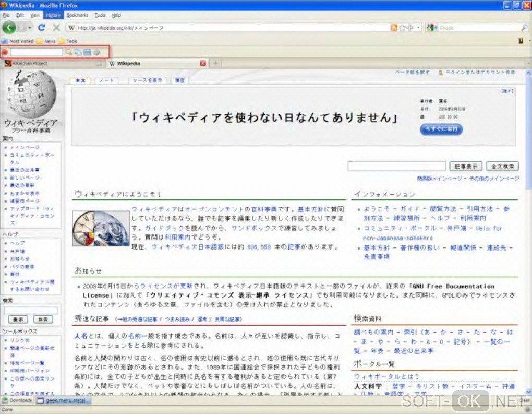Click sidebar メインページ link
The image size is (532, 414).
coord(25,147)
